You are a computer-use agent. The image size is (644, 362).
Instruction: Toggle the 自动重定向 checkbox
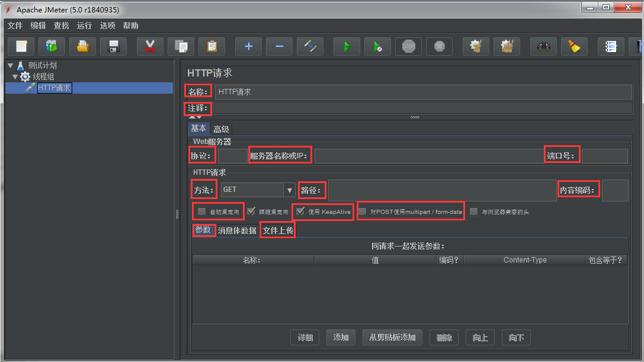click(x=201, y=212)
